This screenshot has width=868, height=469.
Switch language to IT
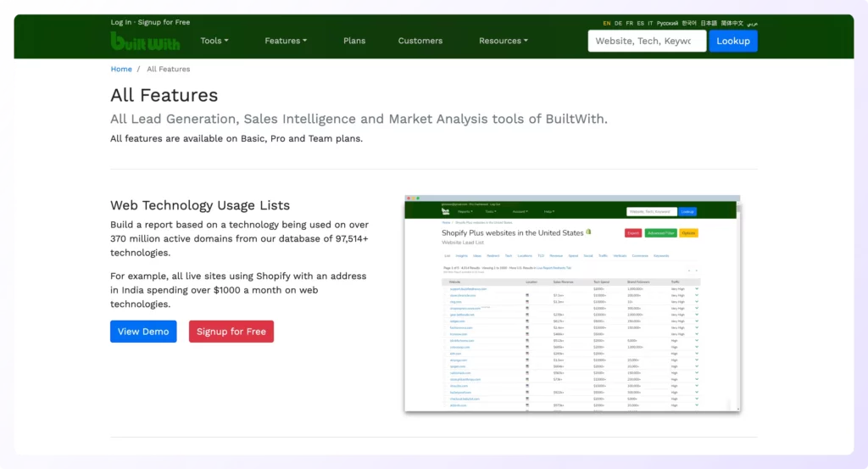pos(650,23)
